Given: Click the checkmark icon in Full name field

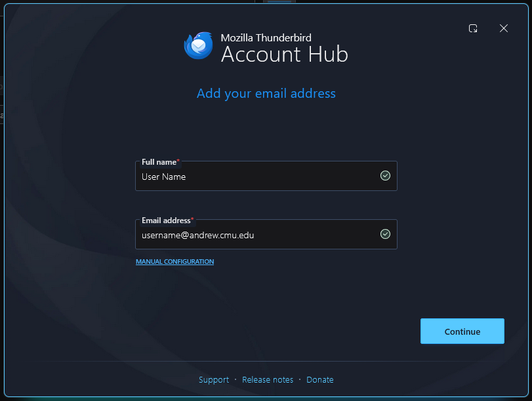Looking at the screenshot, I should pyautogui.click(x=385, y=175).
